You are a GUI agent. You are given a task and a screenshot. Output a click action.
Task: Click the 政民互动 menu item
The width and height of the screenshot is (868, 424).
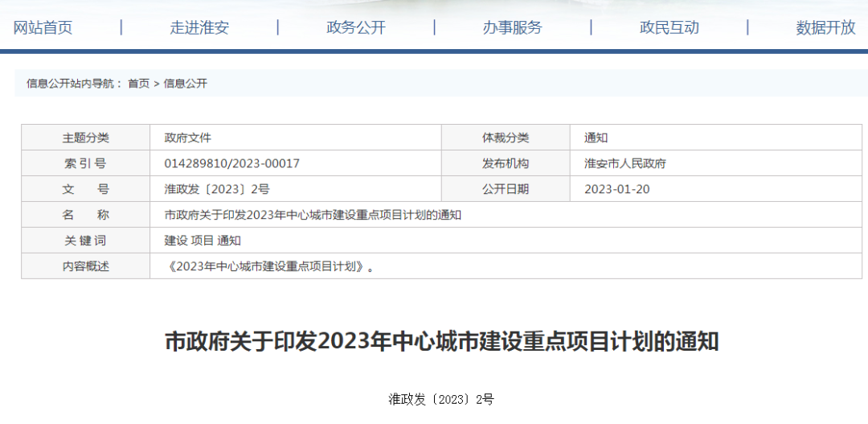[669, 27]
